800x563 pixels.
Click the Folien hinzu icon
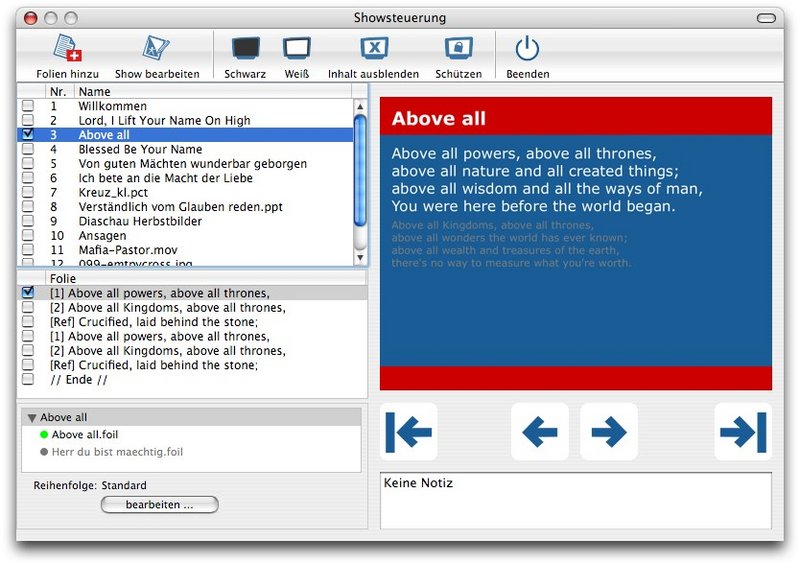[x=67, y=48]
